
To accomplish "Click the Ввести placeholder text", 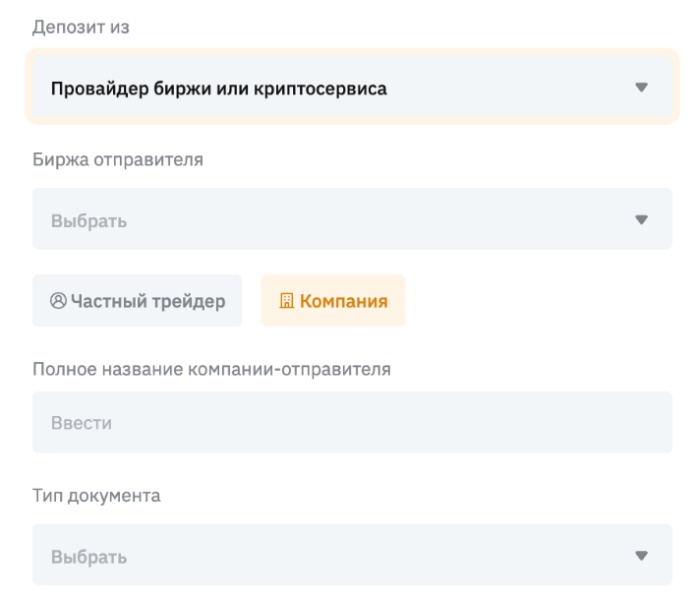I will [x=82, y=424].
